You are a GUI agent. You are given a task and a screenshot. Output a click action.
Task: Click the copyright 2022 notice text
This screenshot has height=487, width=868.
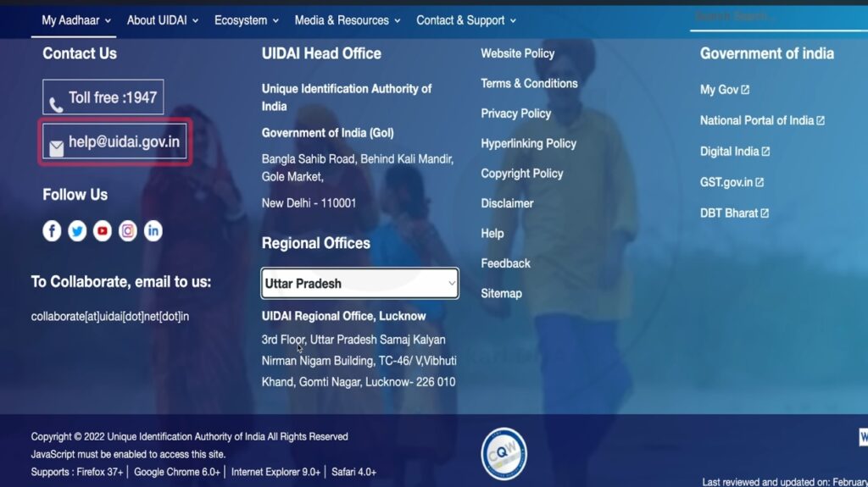tap(189, 437)
